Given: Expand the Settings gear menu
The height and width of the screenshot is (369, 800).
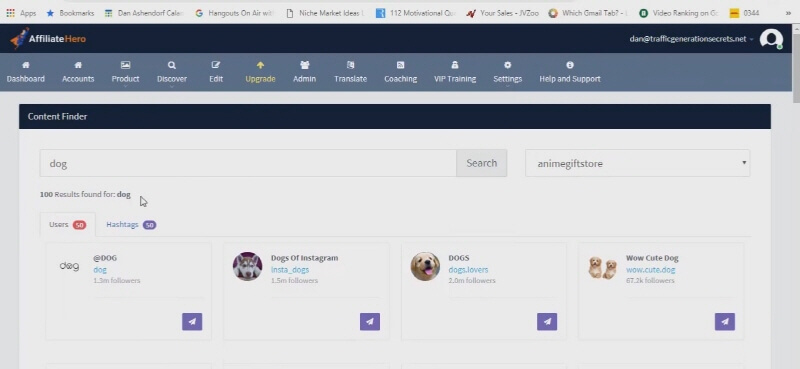Looking at the screenshot, I should 508,73.
